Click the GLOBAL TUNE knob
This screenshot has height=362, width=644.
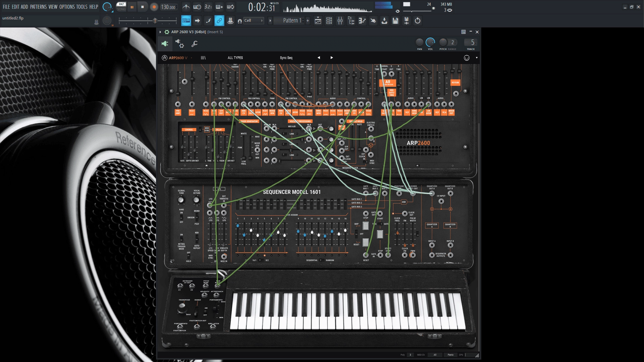(x=181, y=200)
